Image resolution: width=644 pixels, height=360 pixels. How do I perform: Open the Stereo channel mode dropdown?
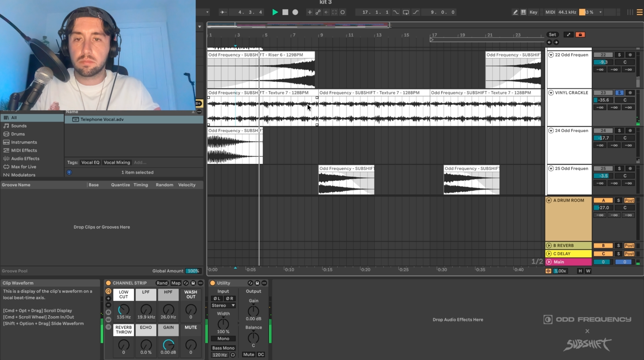click(x=223, y=305)
